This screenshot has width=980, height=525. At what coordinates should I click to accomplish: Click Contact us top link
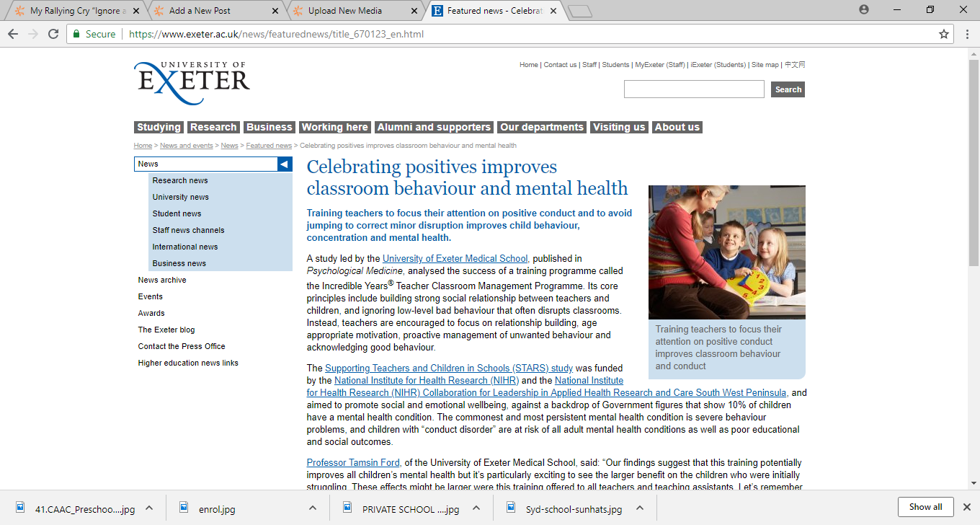click(560, 65)
